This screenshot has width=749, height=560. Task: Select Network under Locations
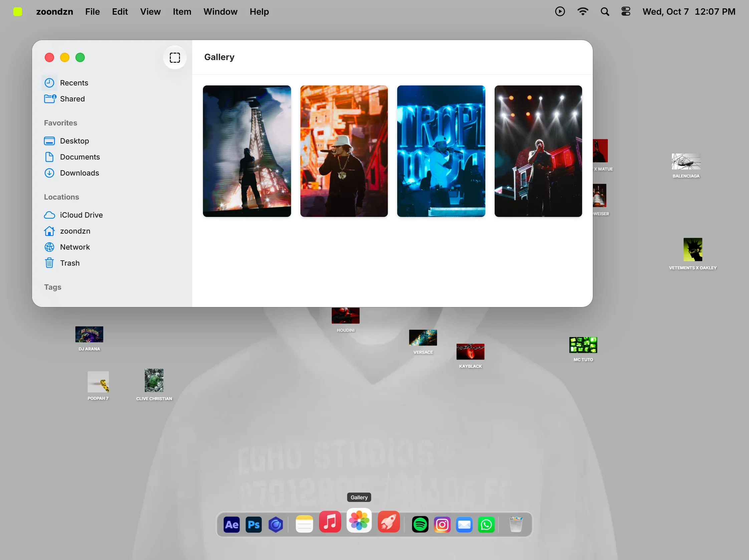(67, 247)
